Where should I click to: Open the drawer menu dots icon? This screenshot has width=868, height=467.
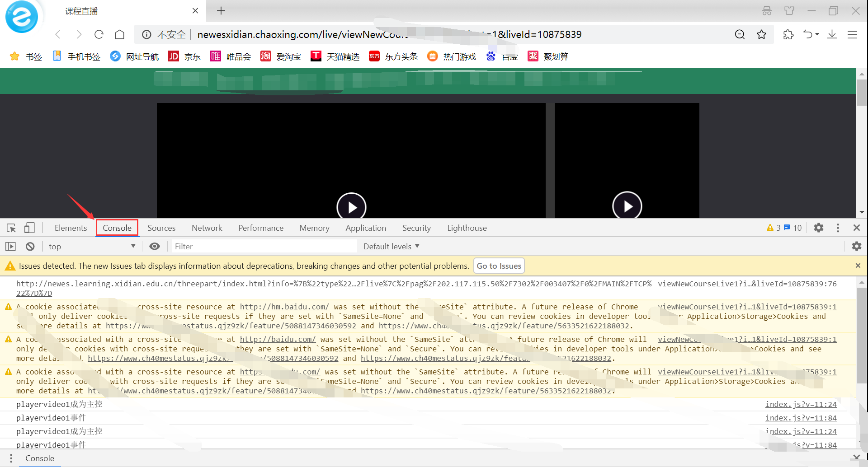[x=11, y=458]
